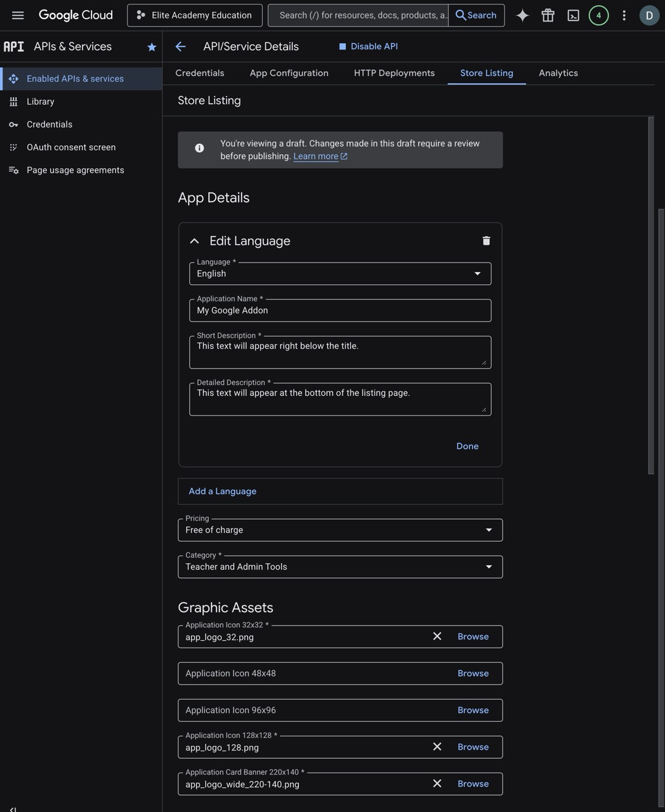Viewport: 665px width, 812px height.
Task: Switch to the App Configuration tab
Action: click(289, 73)
